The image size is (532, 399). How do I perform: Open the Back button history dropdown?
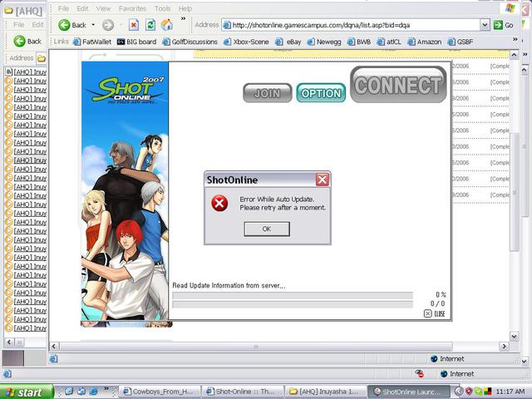(94, 25)
